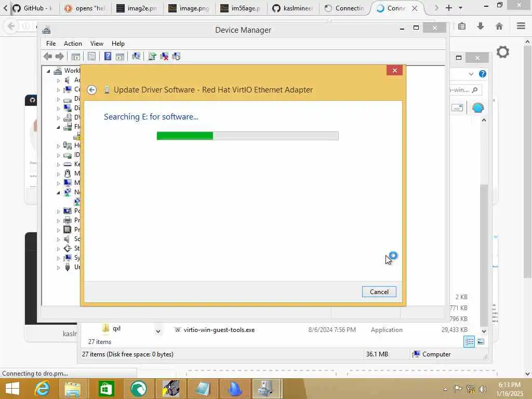The image size is (532, 399).
Task: Select the network adapter device under Network
Action: point(77,202)
